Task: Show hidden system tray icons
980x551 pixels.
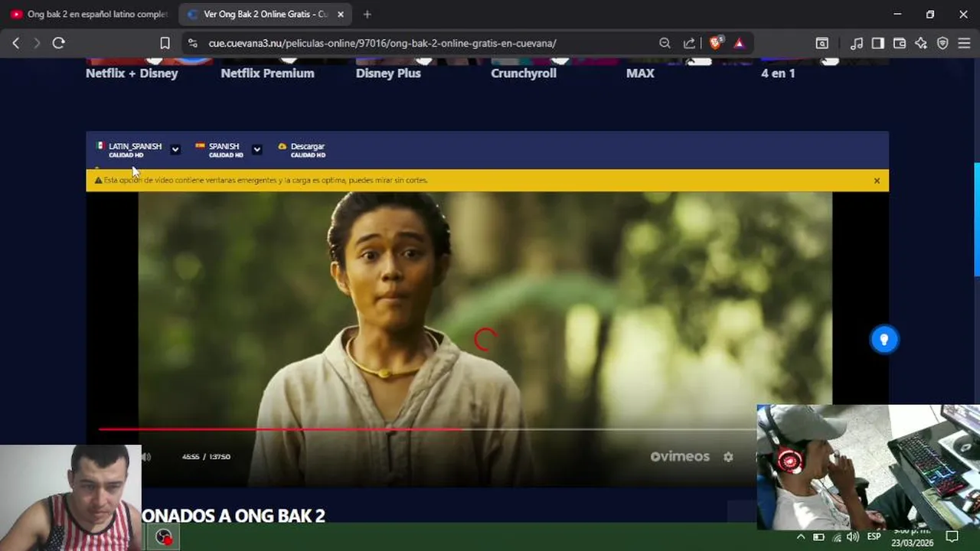Action: 801,537
